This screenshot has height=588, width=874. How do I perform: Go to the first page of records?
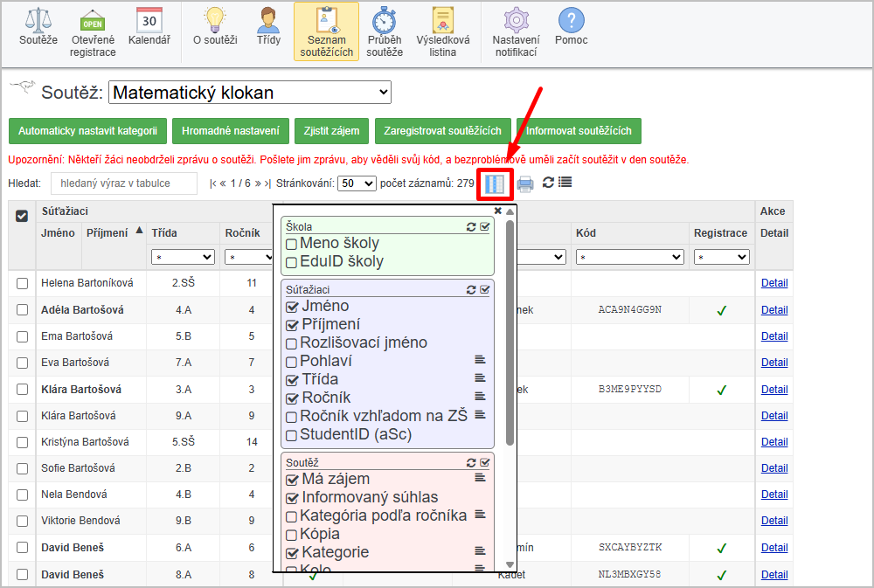(x=213, y=183)
